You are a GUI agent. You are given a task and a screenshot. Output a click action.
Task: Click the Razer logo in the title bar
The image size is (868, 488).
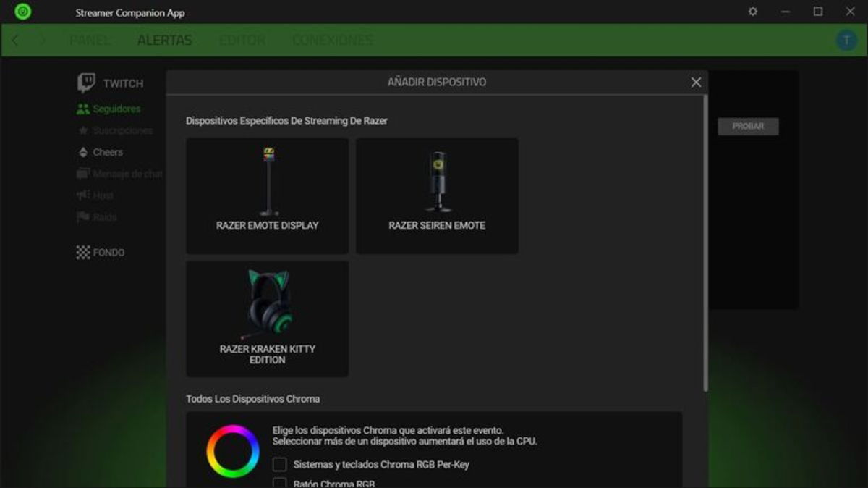(22, 12)
